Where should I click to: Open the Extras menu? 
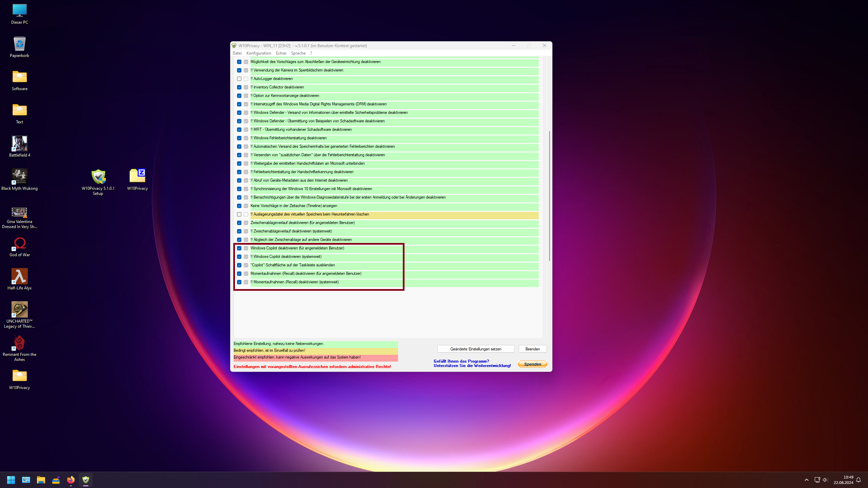click(x=281, y=53)
